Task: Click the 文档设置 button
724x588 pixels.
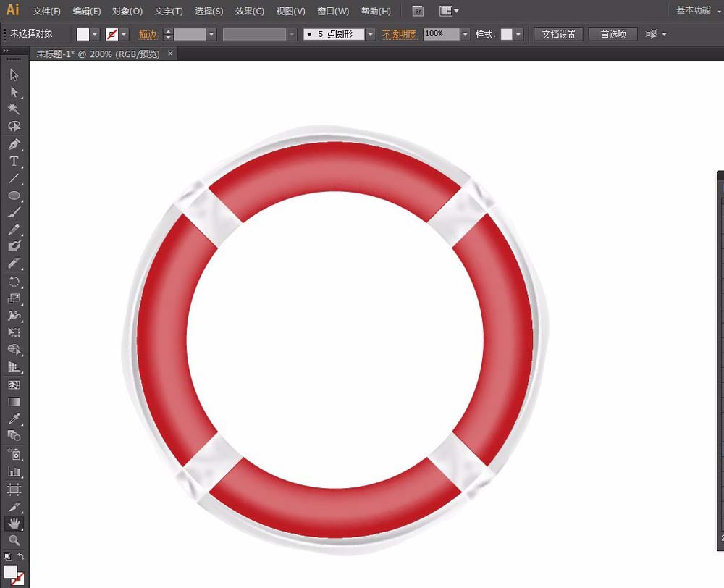Action: [558, 34]
